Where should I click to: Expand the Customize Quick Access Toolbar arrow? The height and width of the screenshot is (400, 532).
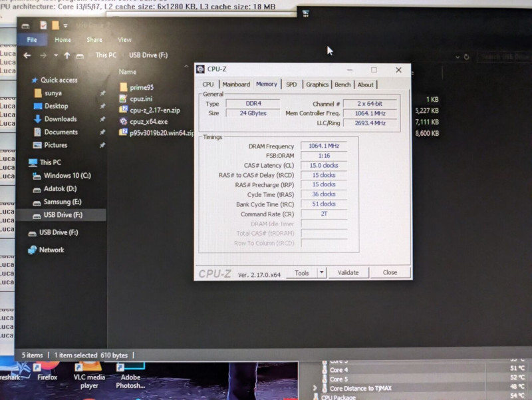click(65, 26)
